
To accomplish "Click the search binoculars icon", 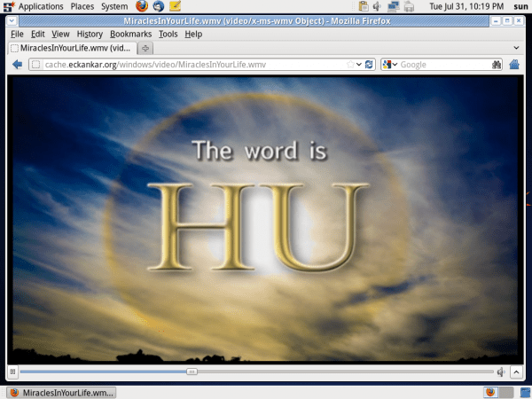I will click(497, 65).
